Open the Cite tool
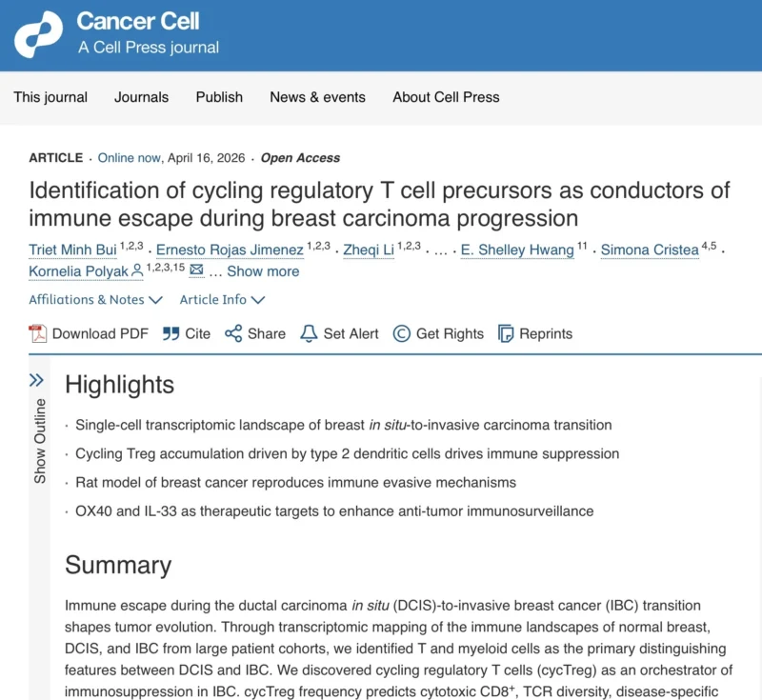Viewport: 762px width, 700px height. 170,333
